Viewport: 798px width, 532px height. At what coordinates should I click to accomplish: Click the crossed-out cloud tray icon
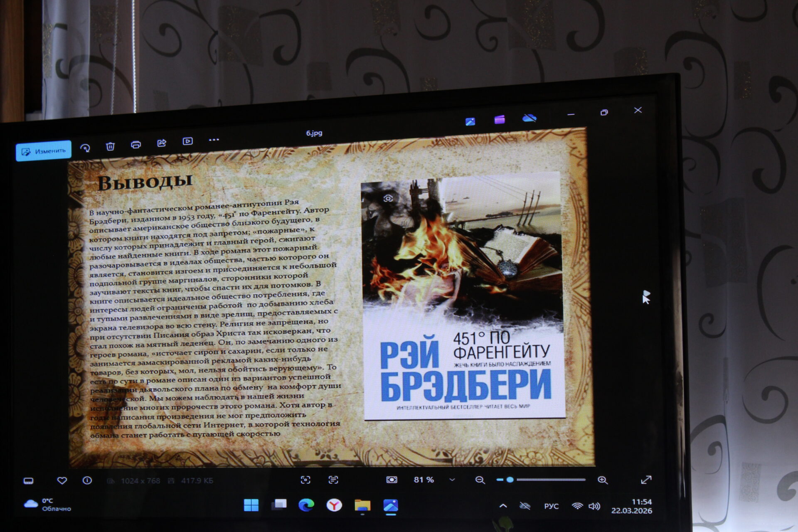[x=525, y=506]
